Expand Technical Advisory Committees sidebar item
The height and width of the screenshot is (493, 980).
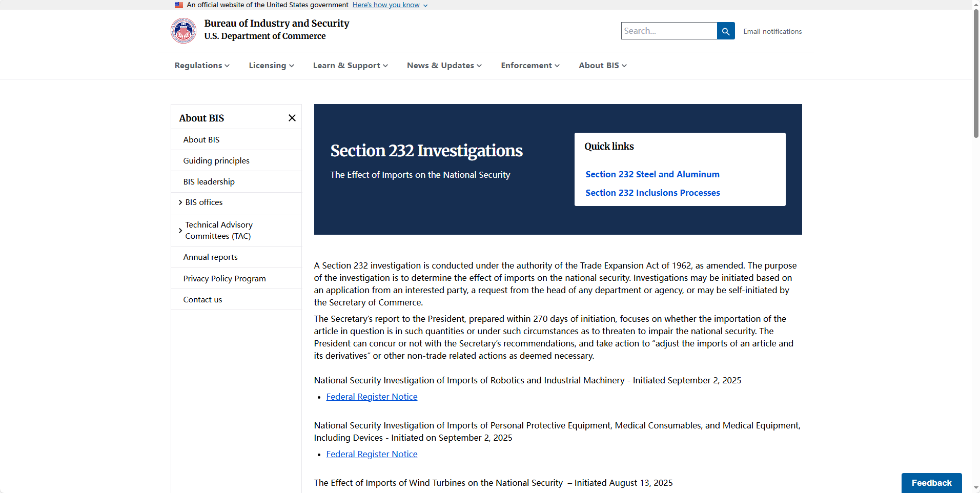click(180, 231)
